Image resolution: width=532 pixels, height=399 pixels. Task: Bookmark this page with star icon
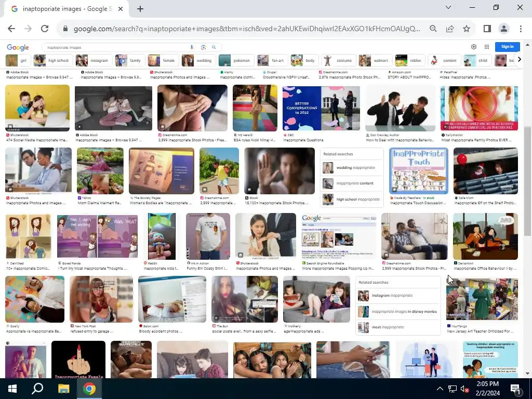coord(467,29)
